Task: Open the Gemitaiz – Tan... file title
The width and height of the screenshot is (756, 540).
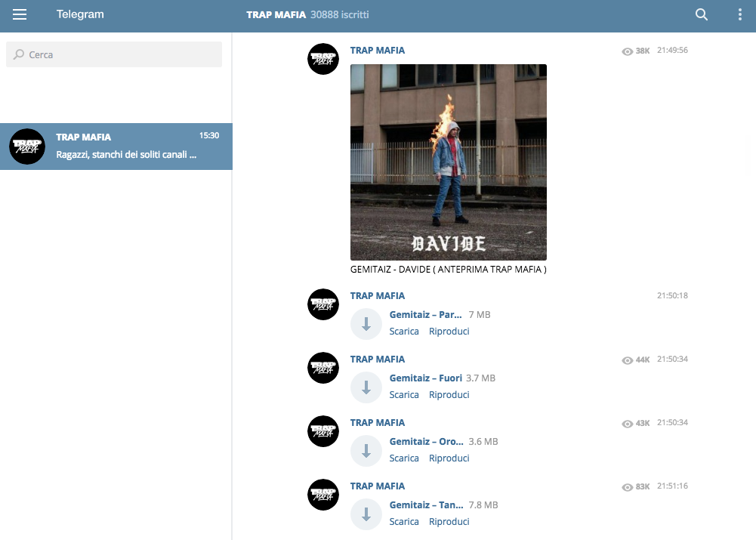Action: pyautogui.click(x=426, y=505)
